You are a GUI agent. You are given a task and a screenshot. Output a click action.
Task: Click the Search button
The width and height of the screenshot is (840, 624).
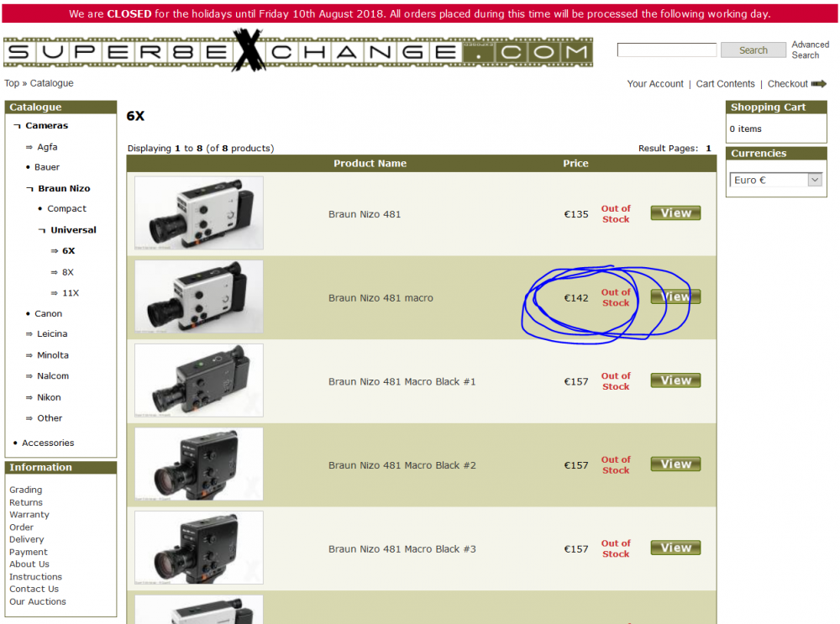pos(753,50)
